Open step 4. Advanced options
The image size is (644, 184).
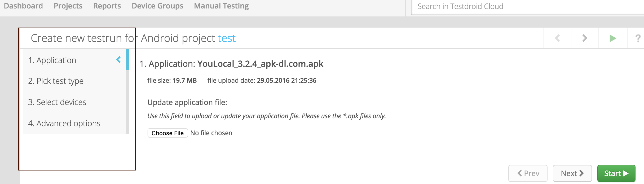click(64, 123)
